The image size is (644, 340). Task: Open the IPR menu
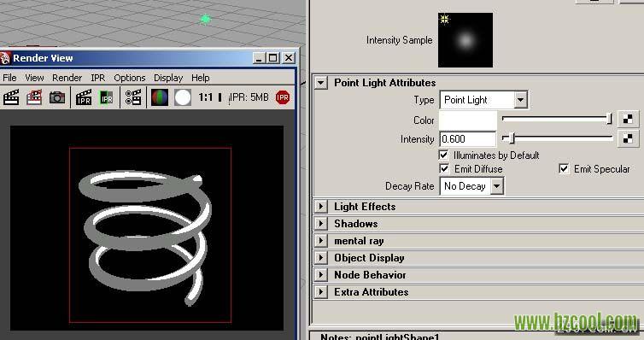point(97,78)
